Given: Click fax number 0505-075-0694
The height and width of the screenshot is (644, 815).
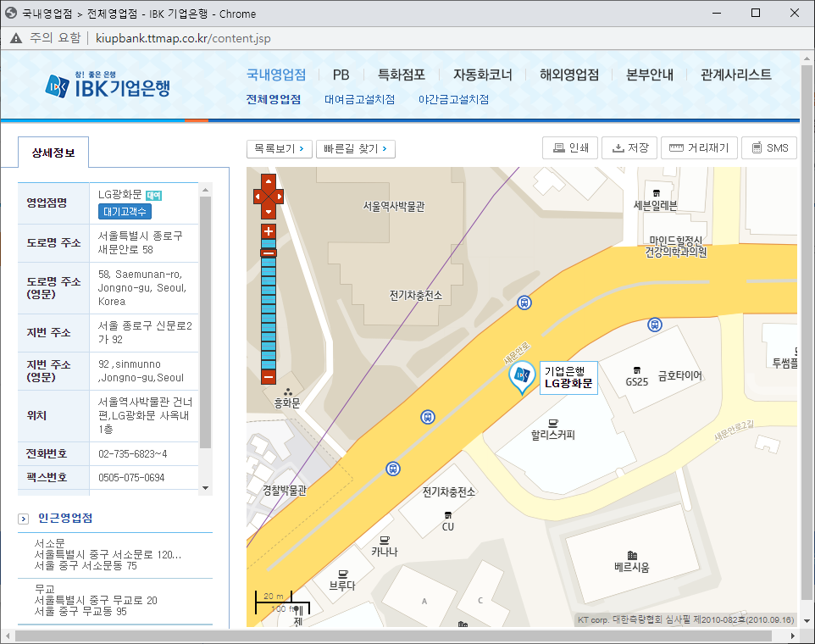Looking at the screenshot, I should 131,478.
